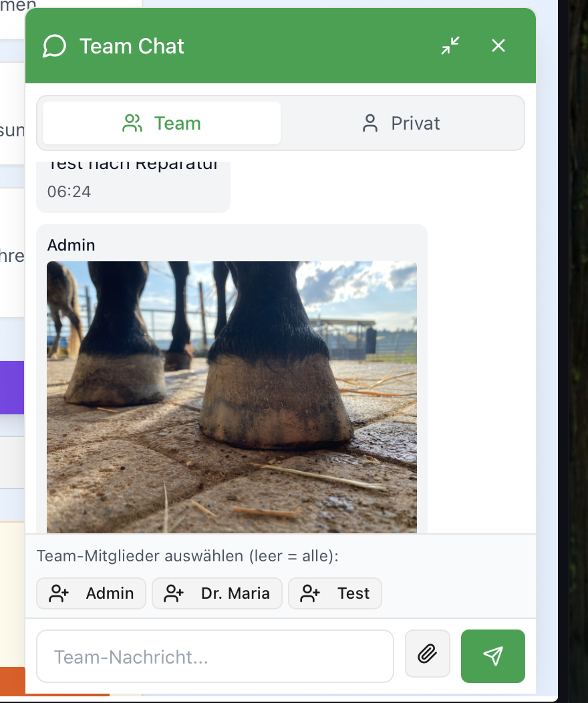Send the message with the green arrow button
The image size is (588, 703).
[x=493, y=656]
